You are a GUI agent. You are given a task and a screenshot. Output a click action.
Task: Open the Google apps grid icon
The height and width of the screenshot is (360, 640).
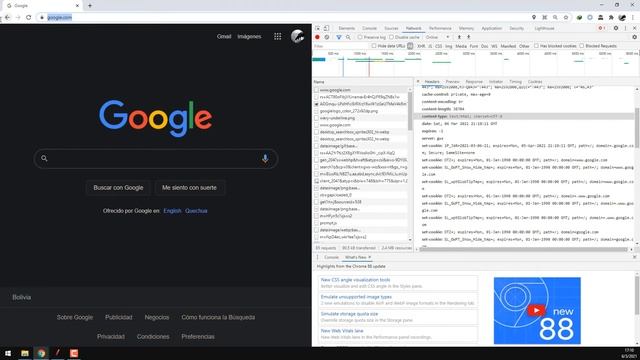278,36
